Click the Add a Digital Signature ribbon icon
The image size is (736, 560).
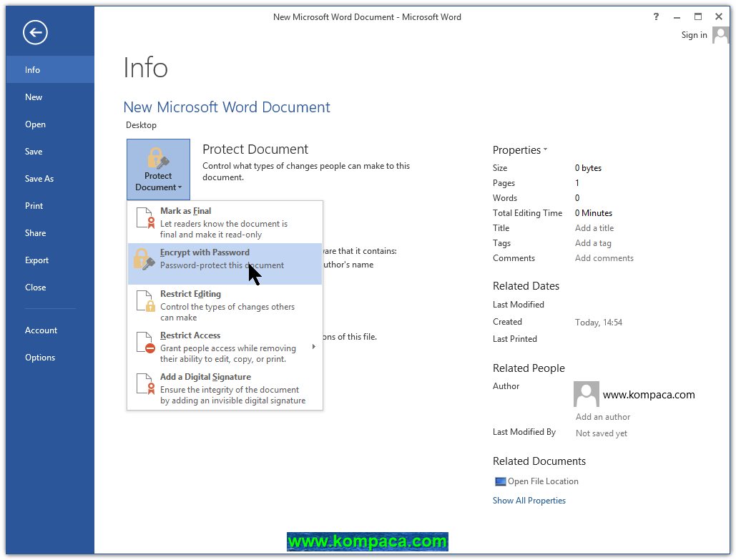pyautogui.click(x=145, y=384)
